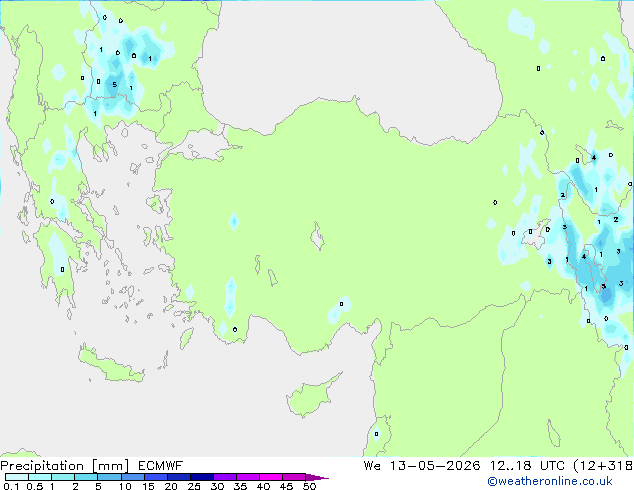This screenshot has height=490, width=634.
Task: Click the 'We 13-05-2026' date text
Action: pyautogui.click(x=422, y=466)
